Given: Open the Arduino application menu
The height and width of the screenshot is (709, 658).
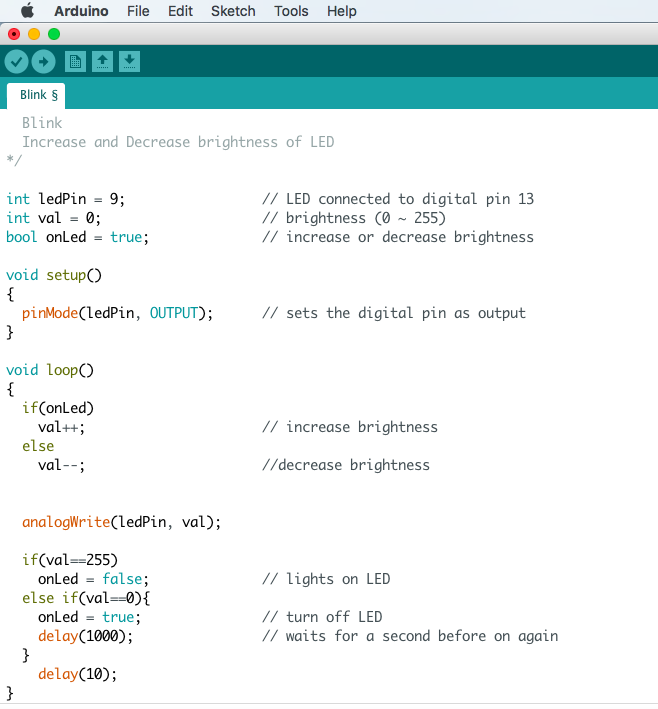Looking at the screenshot, I should coord(81,11).
